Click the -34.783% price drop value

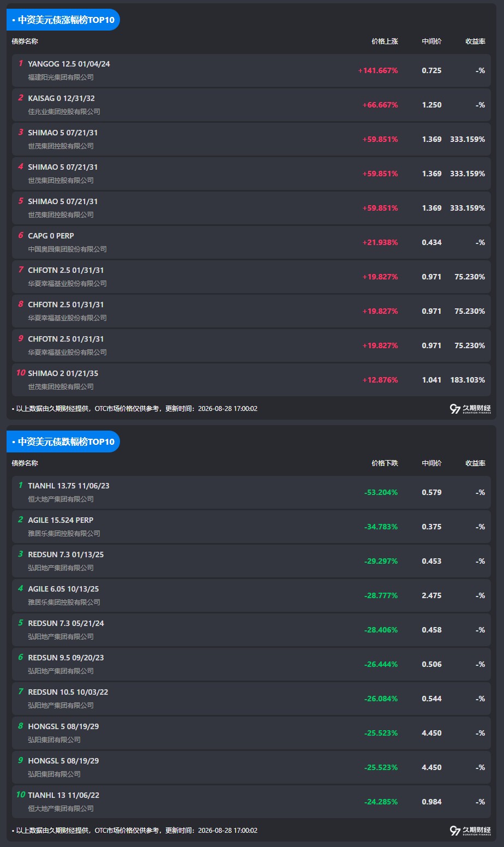(381, 527)
